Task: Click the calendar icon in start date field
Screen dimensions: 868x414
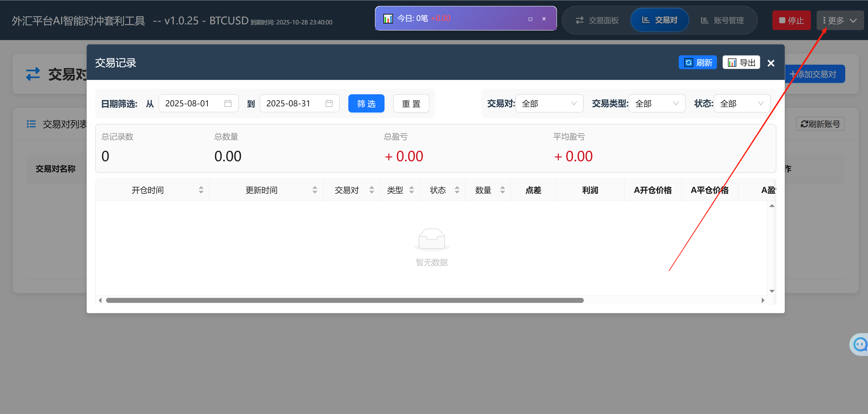Action: click(228, 103)
